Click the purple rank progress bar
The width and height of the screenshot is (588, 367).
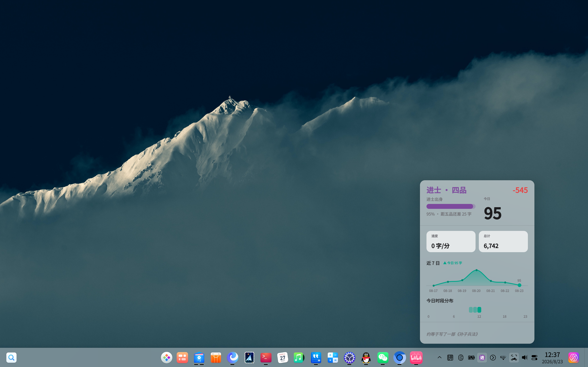pos(451,206)
